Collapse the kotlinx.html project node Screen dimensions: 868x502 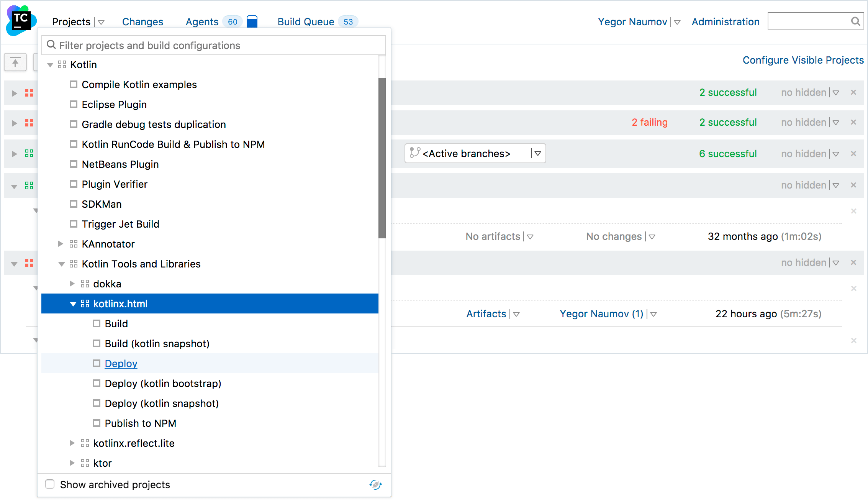point(73,303)
